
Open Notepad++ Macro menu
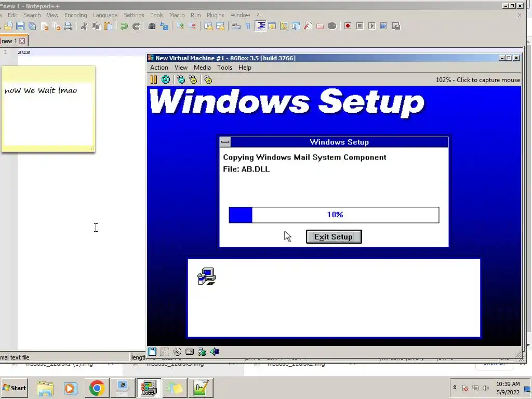pyautogui.click(x=177, y=15)
